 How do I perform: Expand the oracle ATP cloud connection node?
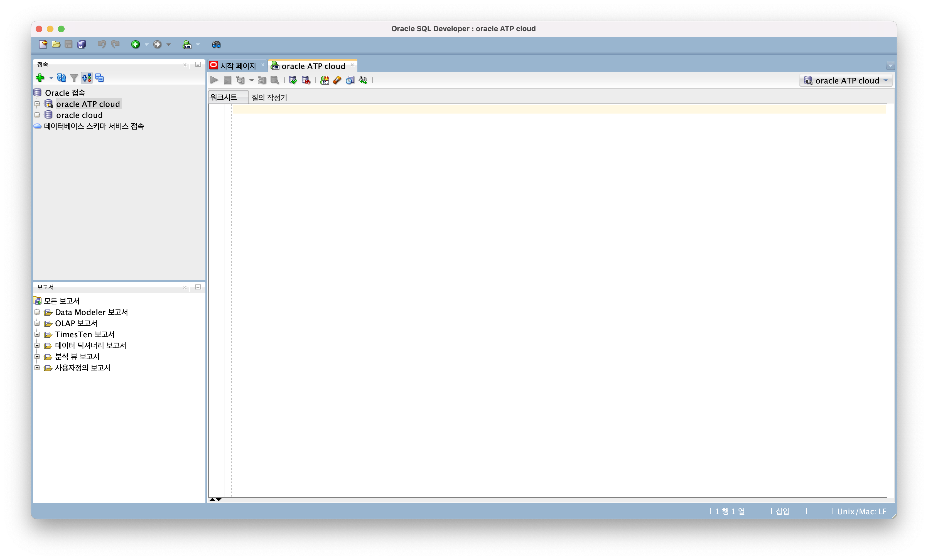[x=37, y=104]
